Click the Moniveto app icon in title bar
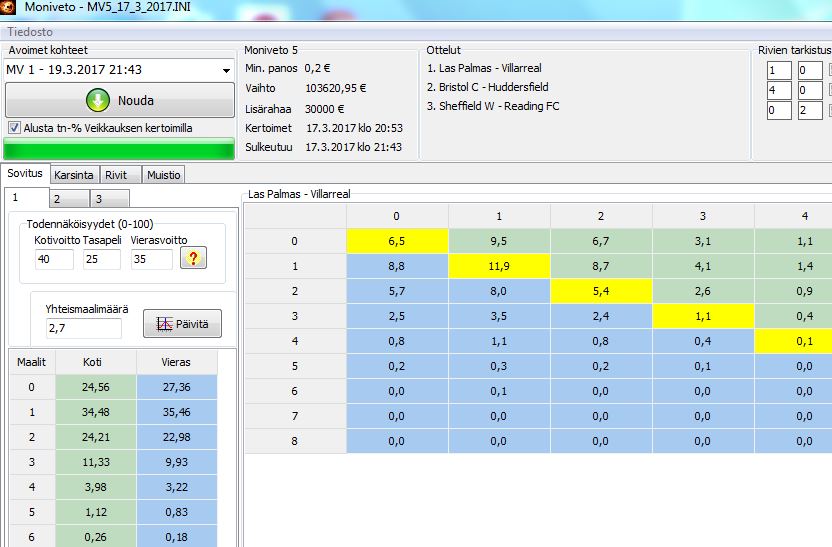This screenshot has width=832, height=547. pos(11,8)
